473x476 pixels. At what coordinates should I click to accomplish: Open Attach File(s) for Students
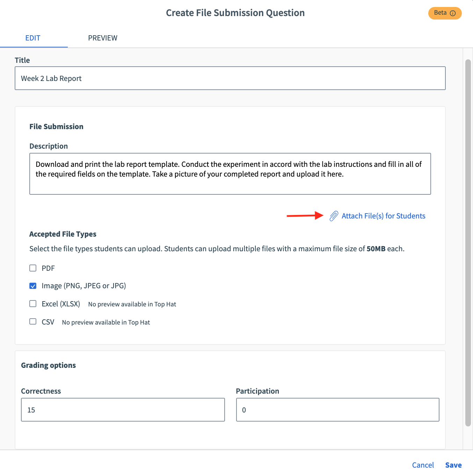pyautogui.click(x=383, y=216)
